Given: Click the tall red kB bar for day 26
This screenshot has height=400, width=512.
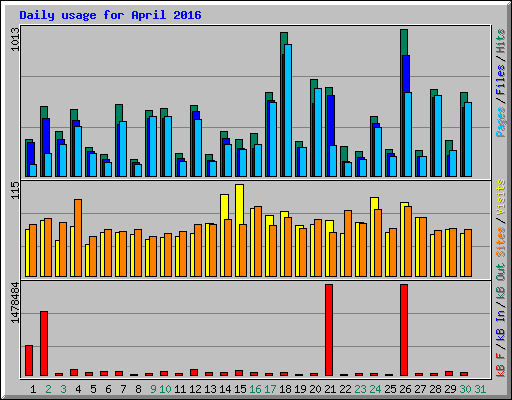Looking at the screenshot, I should pos(404,330).
